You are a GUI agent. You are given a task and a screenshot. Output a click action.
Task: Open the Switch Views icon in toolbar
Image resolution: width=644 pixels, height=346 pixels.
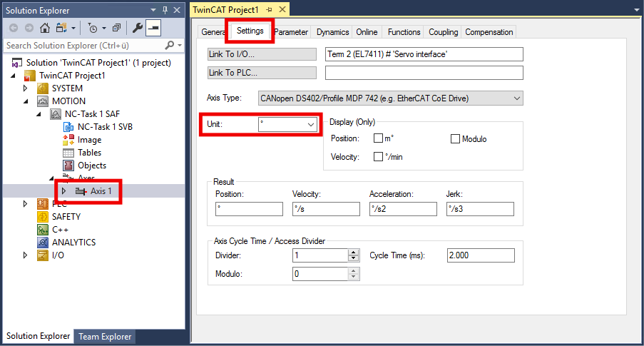(x=61, y=28)
